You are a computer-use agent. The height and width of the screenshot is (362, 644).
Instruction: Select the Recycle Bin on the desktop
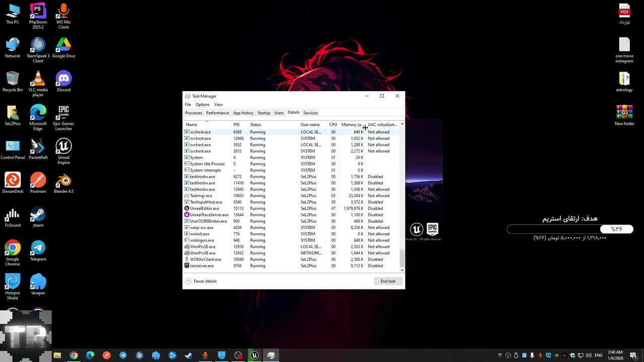pyautogui.click(x=13, y=82)
